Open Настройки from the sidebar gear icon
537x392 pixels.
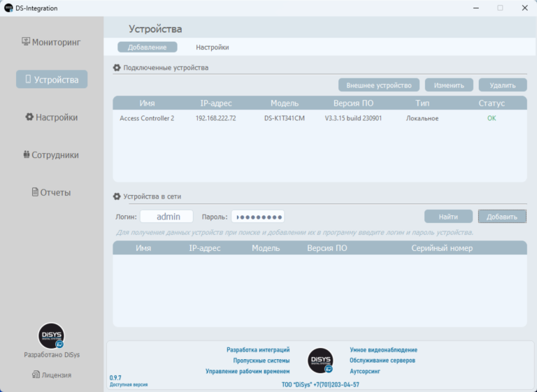pos(52,117)
